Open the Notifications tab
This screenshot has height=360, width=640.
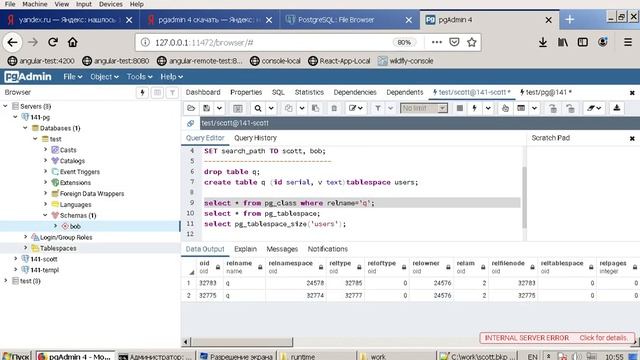(x=328, y=249)
